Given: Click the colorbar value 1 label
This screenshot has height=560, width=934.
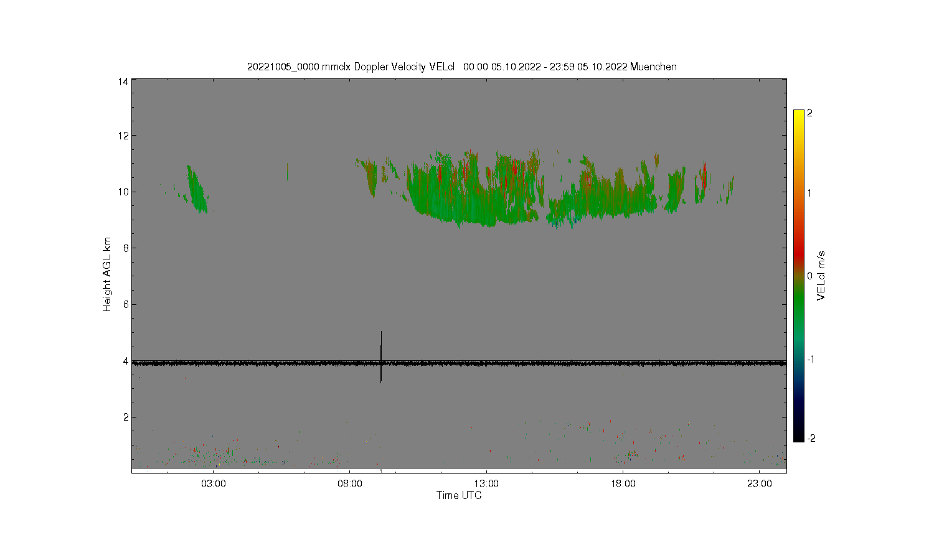Looking at the screenshot, I should point(809,193).
